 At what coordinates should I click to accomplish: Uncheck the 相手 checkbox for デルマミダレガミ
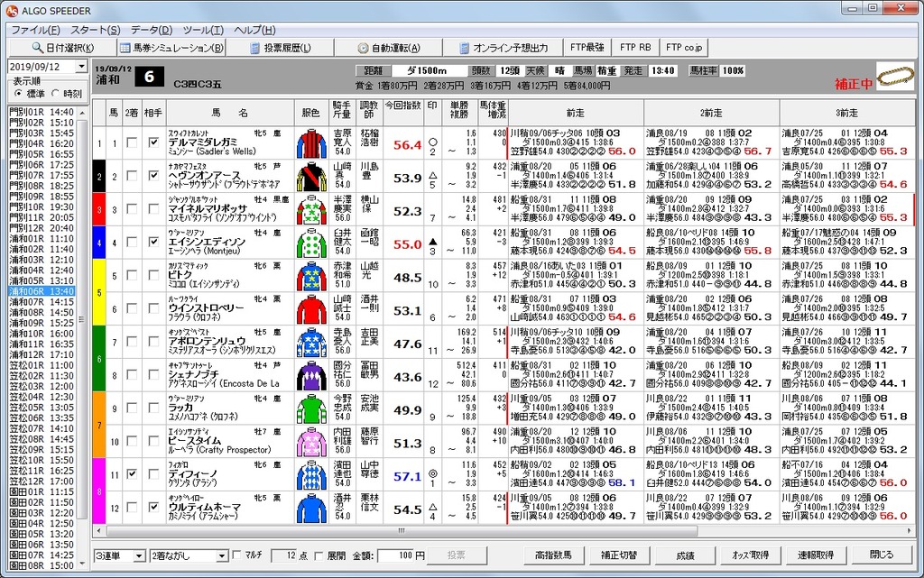(153, 142)
